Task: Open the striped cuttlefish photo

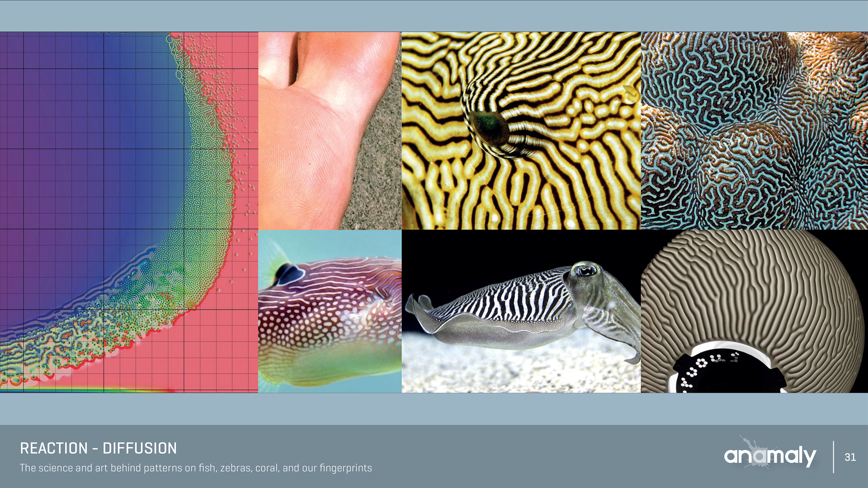Action: [x=521, y=311]
